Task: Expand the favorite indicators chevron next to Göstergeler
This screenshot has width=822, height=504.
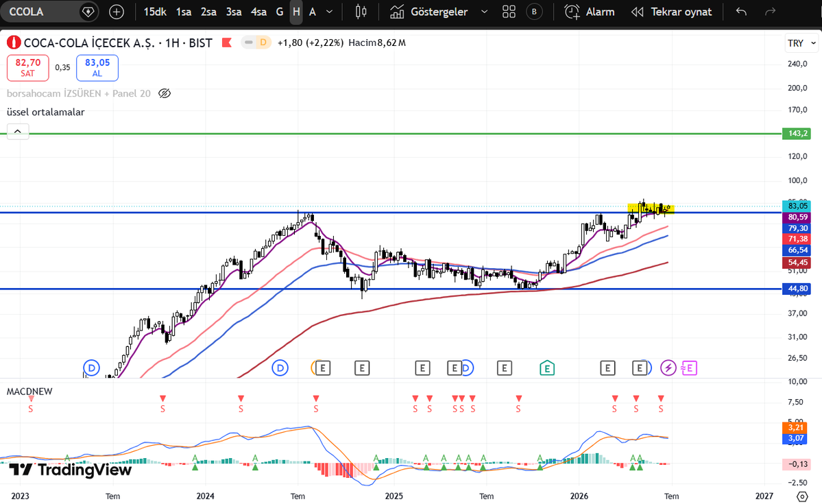Action: [485, 12]
